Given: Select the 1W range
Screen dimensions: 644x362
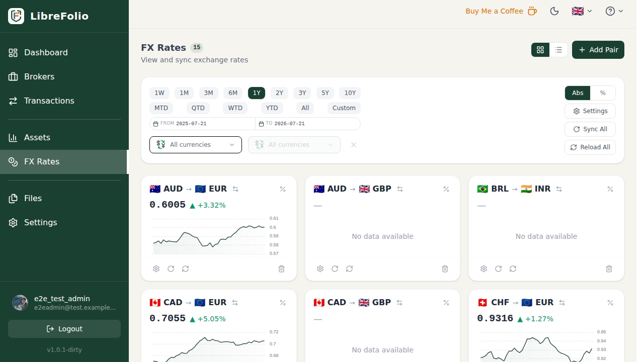Looking at the screenshot, I should [159, 93].
